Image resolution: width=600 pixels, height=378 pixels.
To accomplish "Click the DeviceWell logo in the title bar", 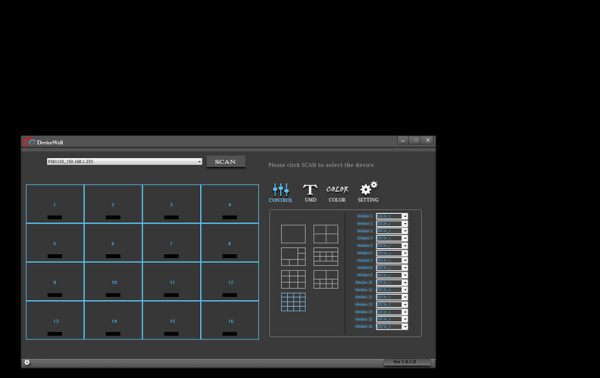I will tap(43, 142).
